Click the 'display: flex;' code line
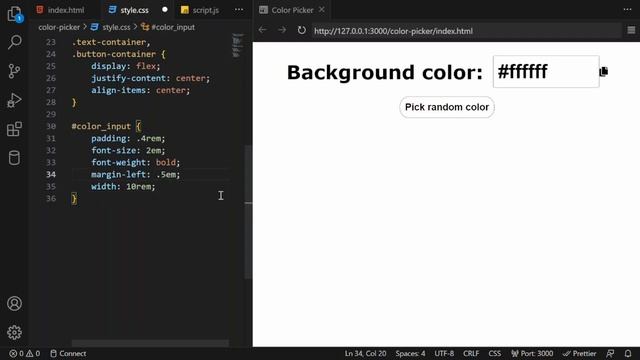This screenshot has height=360, width=640. 126,66
